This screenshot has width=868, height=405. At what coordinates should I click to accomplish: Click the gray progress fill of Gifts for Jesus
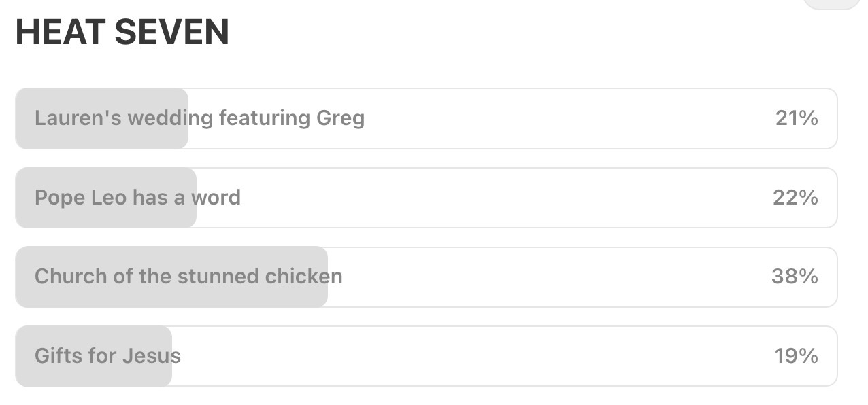93,356
